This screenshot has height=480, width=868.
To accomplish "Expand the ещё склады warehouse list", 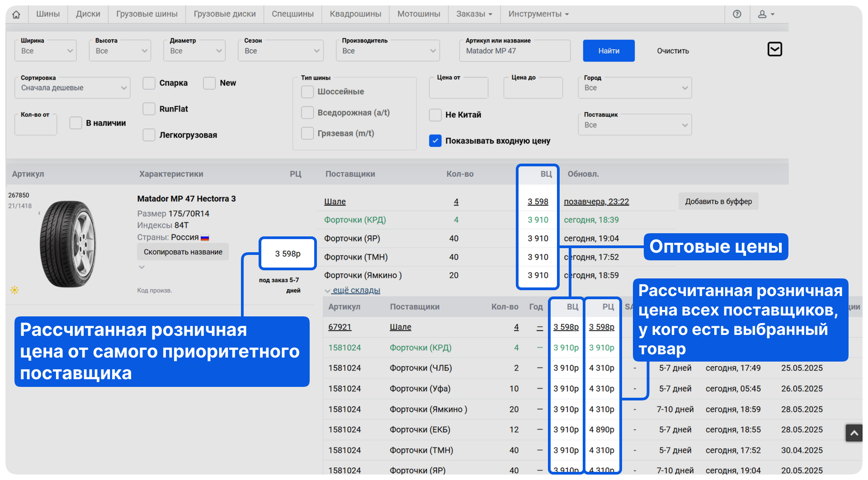I will click(353, 290).
